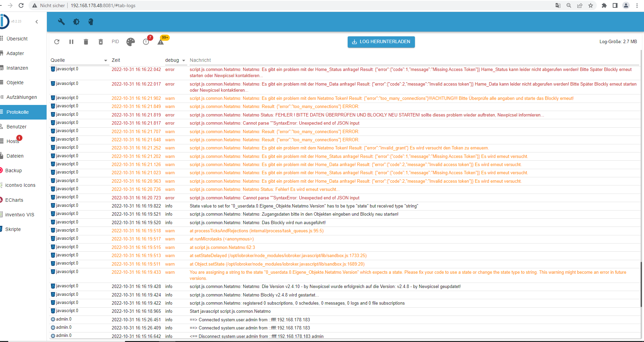Click LOG HERUNTERLADEN button
Viewport: 644px width, 342px height.
coord(381,42)
